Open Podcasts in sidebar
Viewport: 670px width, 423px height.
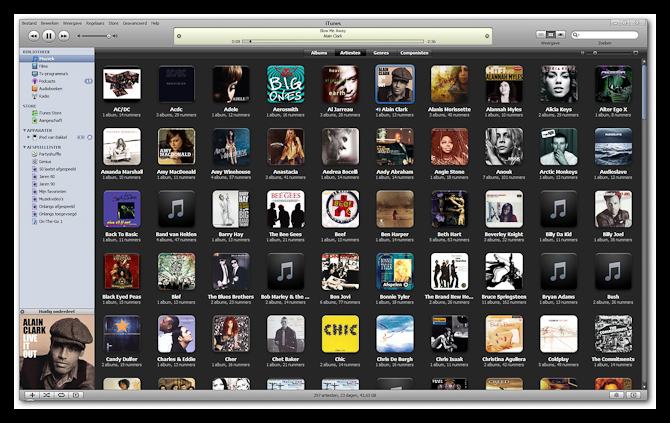pyautogui.click(x=57, y=81)
